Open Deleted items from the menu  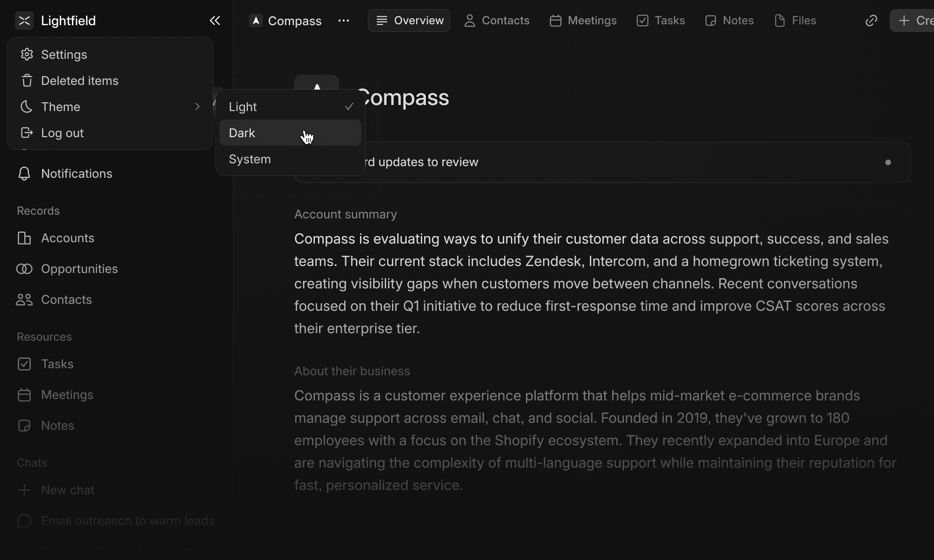[x=79, y=81]
